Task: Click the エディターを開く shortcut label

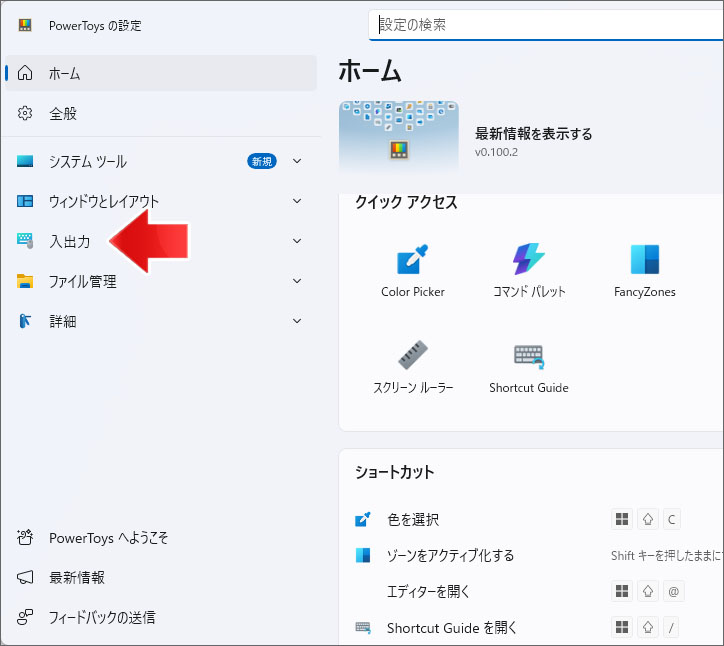Action: (428, 591)
